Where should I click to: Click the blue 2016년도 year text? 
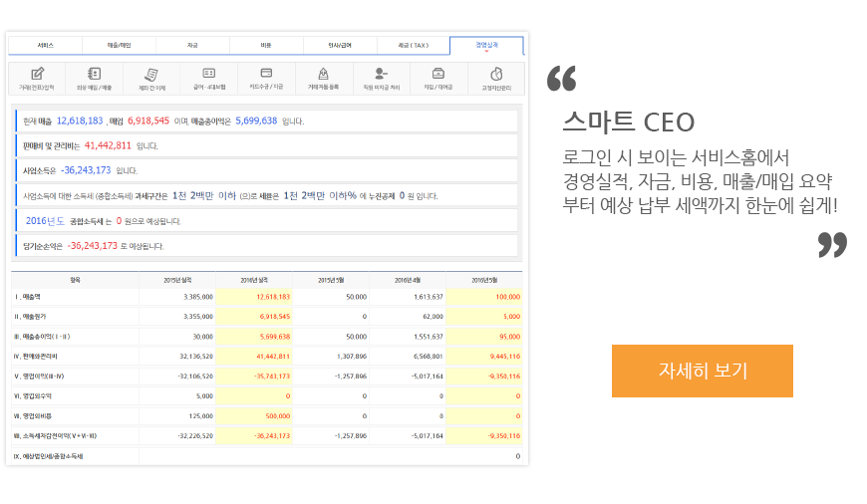(x=45, y=220)
